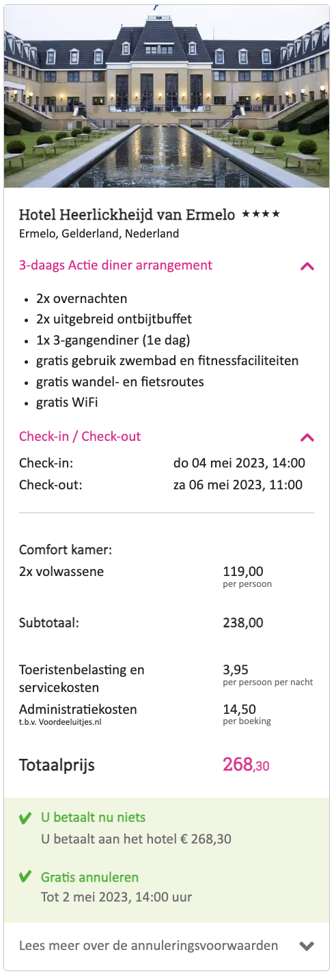Click Hotel Heerlickheijd van Ermelo title
This screenshot has width=336, height=980.
point(127,215)
